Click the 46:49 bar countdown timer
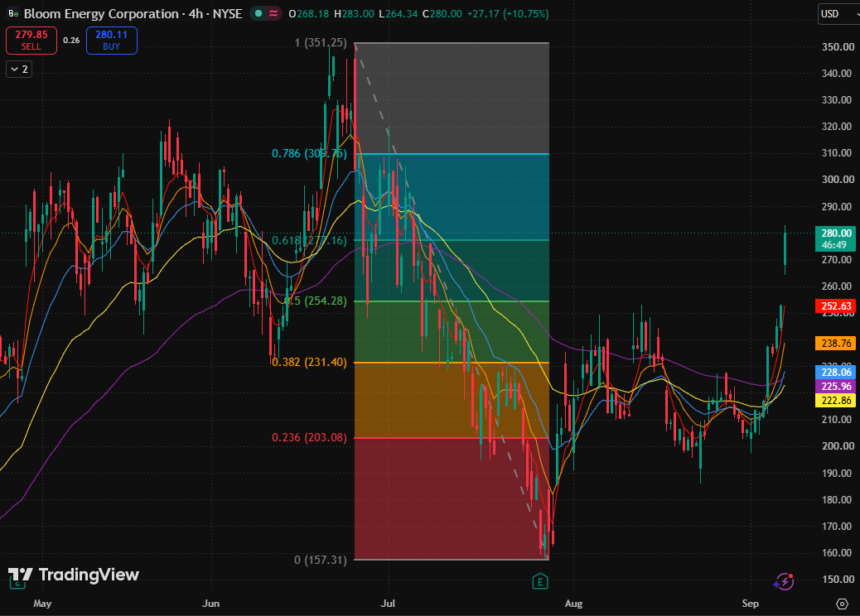This screenshot has height=616, width=860. click(x=834, y=245)
